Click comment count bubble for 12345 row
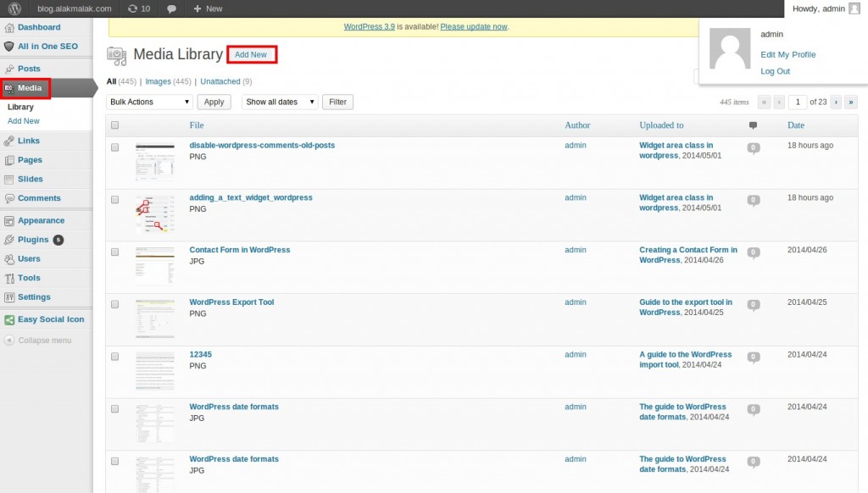The width and height of the screenshot is (868, 493). [754, 357]
